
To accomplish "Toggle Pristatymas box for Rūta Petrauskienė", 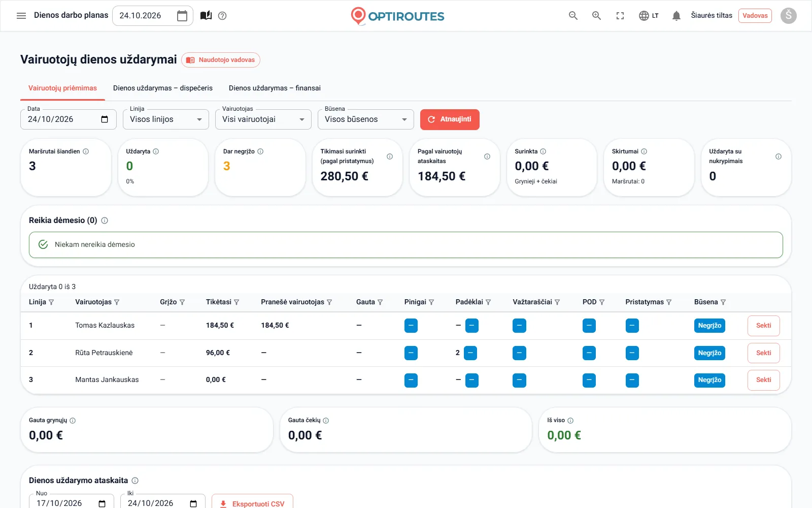I will (x=632, y=353).
